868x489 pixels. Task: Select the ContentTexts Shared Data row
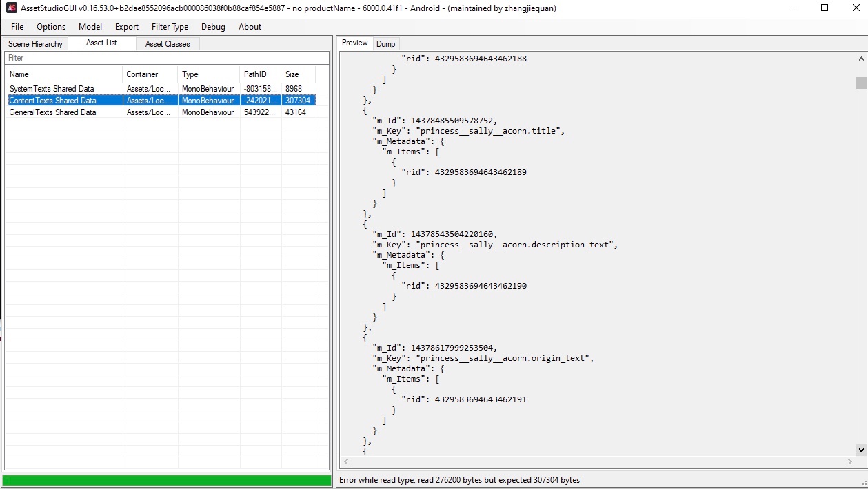tap(161, 101)
